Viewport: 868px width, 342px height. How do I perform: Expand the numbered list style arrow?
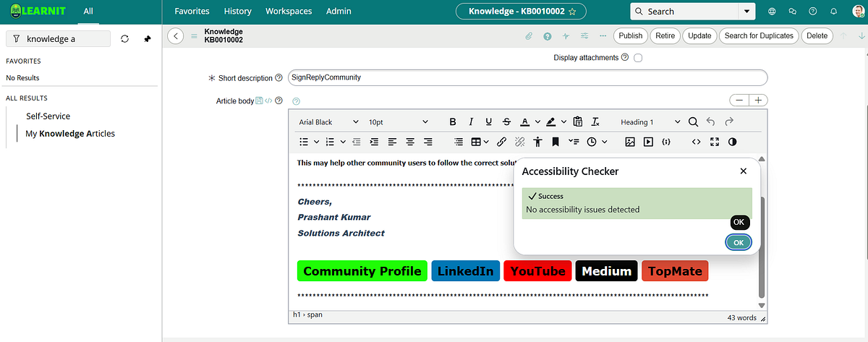point(343,142)
